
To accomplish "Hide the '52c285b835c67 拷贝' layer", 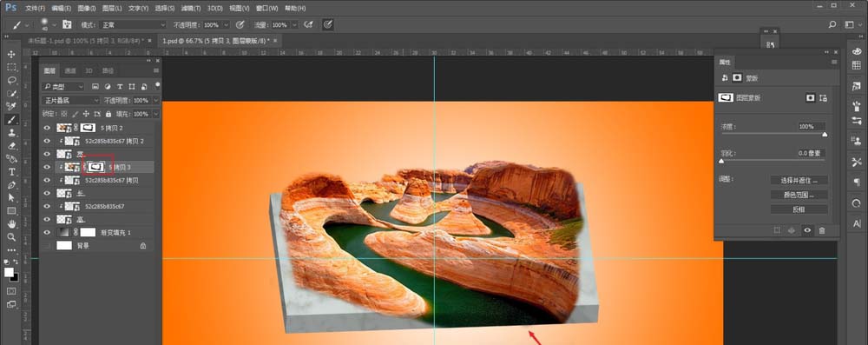I will click(47, 180).
